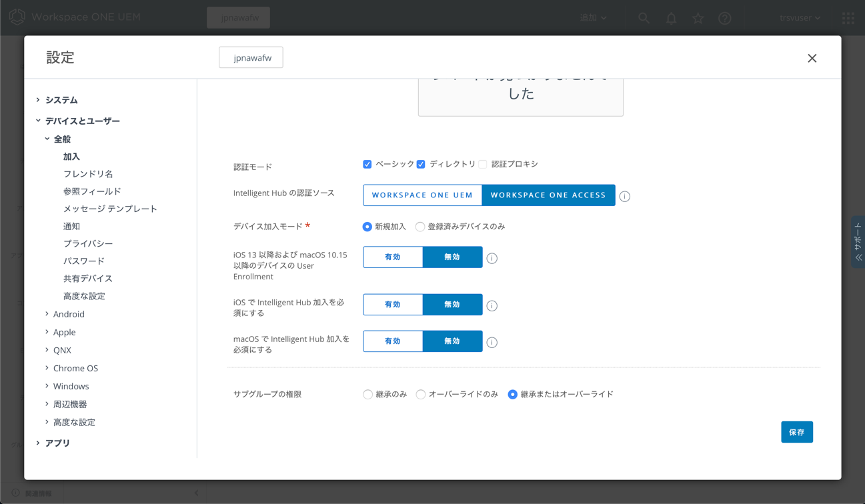Select 継承のみ radio button
865x504 pixels.
(367, 395)
